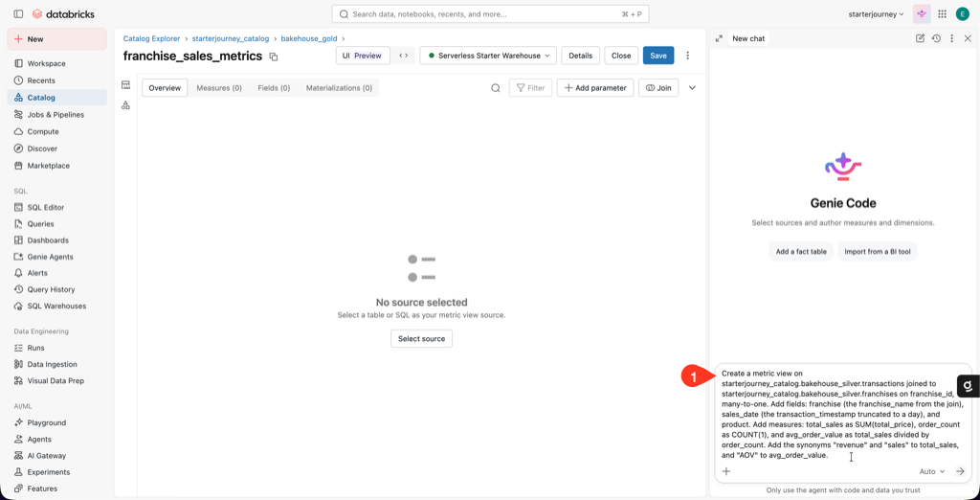This screenshot has width=980, height=500.
Task: Switch to the Fields (0) tab
Action: 274,87
